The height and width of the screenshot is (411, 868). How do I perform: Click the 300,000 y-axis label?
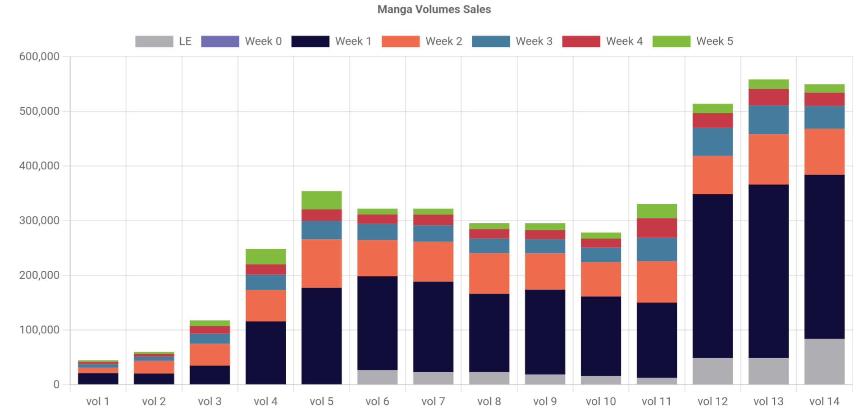coord(40,221)
